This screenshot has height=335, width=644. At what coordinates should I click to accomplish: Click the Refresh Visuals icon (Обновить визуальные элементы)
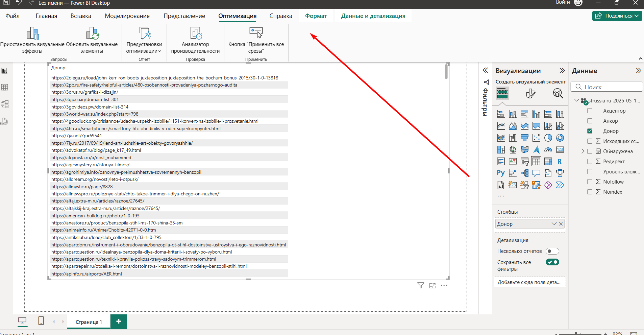coord(92,33)
